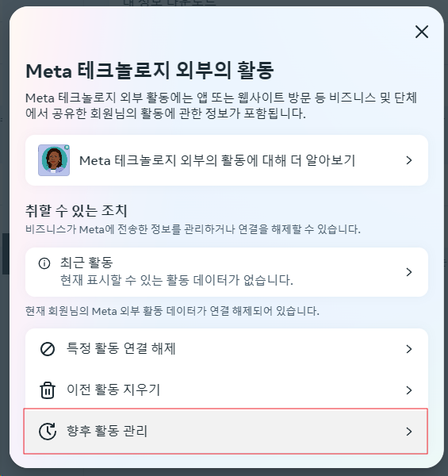
Task: Open the 향후 활동 관리 setting
Action: [226, 432]
